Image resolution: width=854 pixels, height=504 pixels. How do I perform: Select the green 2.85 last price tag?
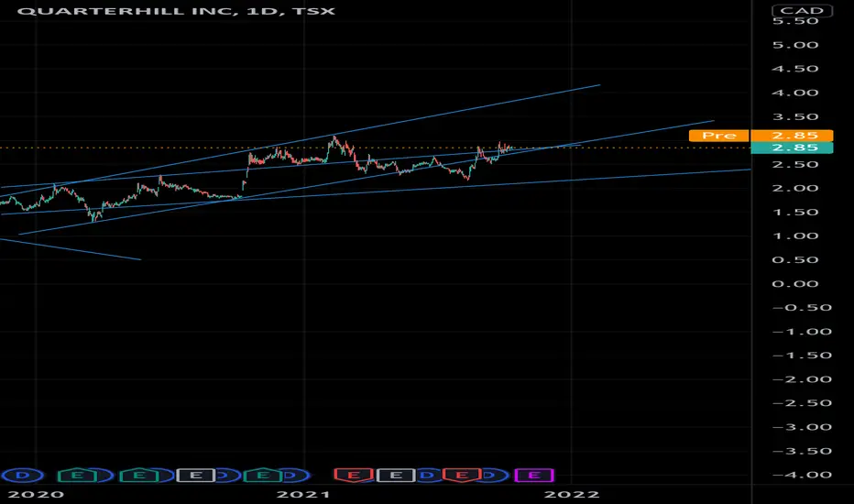[792, 148]
